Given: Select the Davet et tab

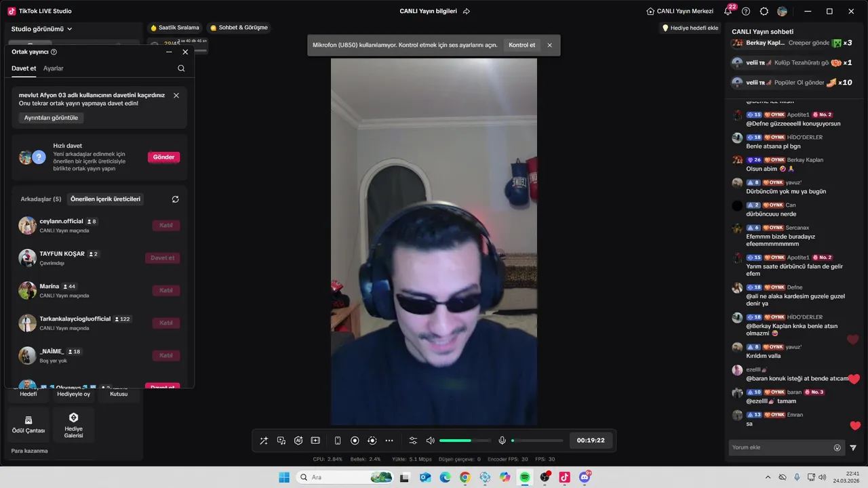Looking at the screenshot, I should (x=24, y=68).
